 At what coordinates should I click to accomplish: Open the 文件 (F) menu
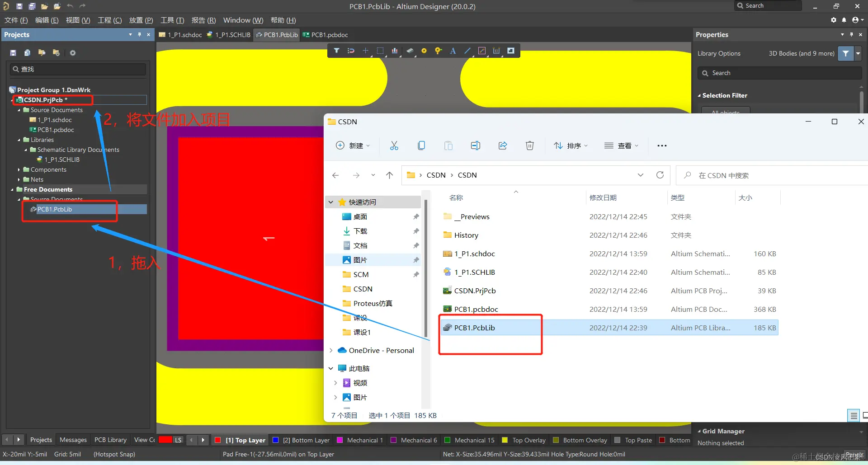[x=16, y=20]
